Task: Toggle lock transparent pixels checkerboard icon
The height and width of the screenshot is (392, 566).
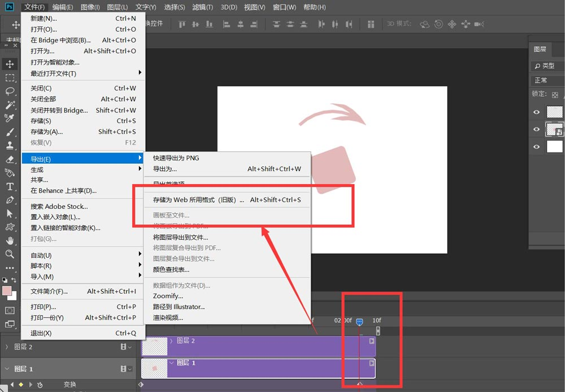Action: pos(555,95)
